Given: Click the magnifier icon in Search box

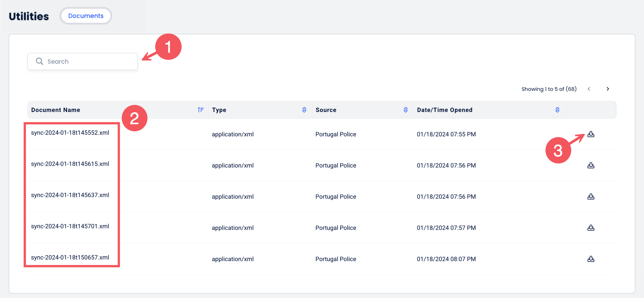Looking at the screenshot, I should click(x=39, y=61).
